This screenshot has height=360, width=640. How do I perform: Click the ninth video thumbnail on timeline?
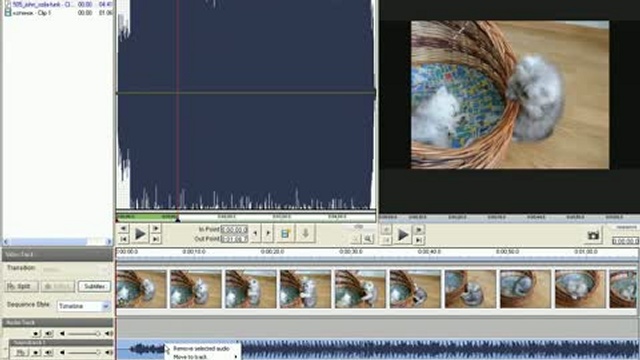pos(580,289)
